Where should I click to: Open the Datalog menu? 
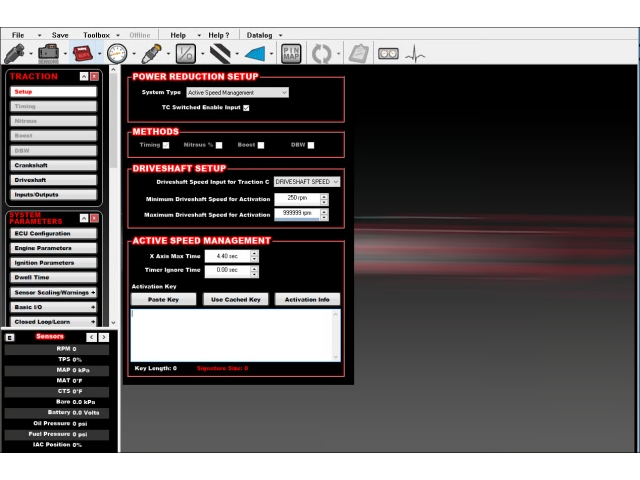coord(259,35)
